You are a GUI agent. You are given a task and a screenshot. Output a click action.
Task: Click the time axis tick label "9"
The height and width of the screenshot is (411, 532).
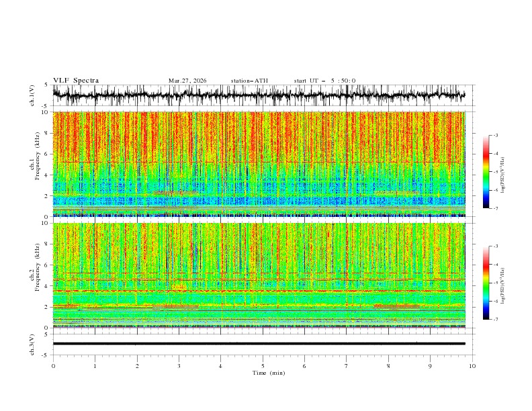click(430, 366)
